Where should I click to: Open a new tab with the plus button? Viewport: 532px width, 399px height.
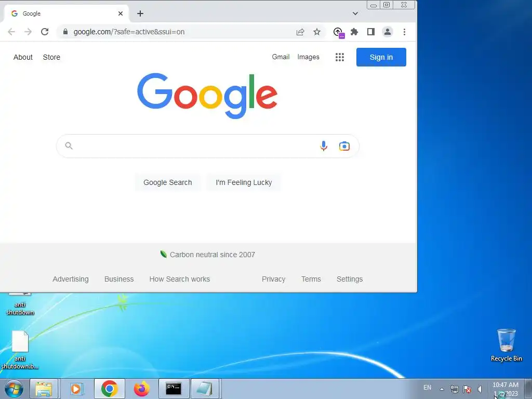point(140,14)
